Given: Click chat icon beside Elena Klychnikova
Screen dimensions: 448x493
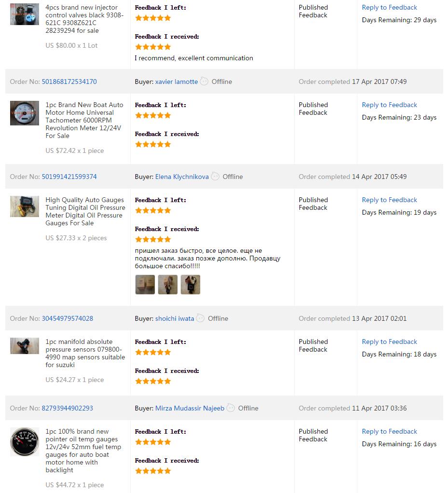Looking at the screenshot, I should point(215,177).
